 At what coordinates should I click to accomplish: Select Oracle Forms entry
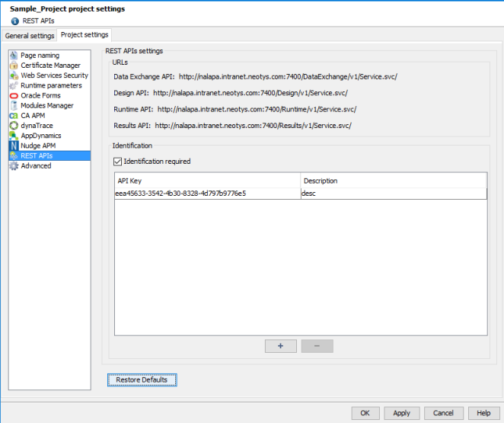pyautogui.click(x=49, y=95)
